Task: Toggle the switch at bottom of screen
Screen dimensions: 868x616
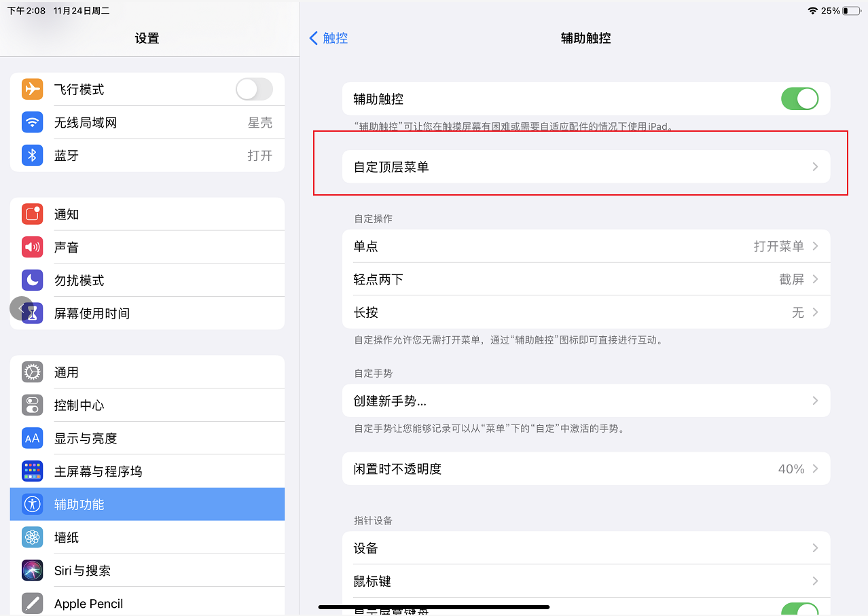Action: pos(799,610)
